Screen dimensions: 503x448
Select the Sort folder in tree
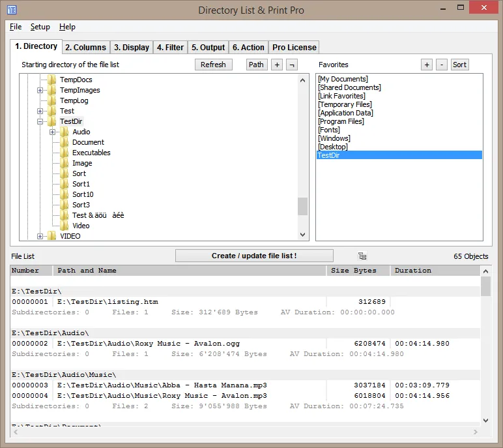click(79, 173)
